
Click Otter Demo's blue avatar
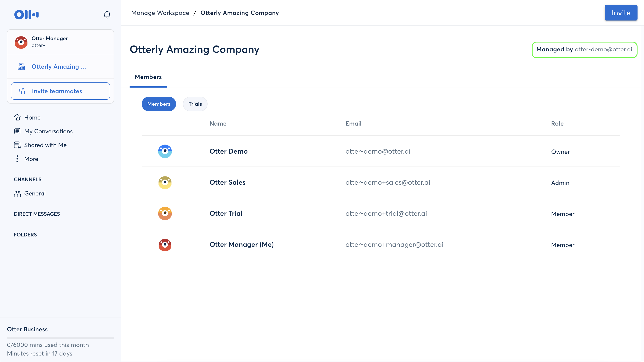[x=165, y=151]
